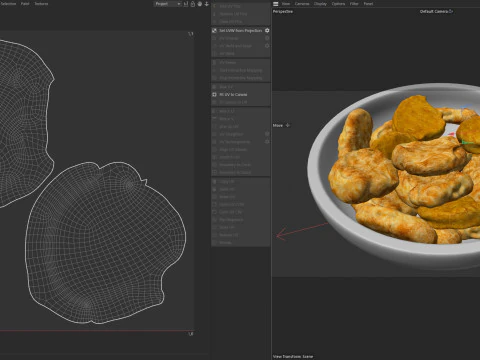480x360 pixels.
Task: Open options gear beside UV Weld and Relax
Action: pyautogui.click(x=267, y=46)
